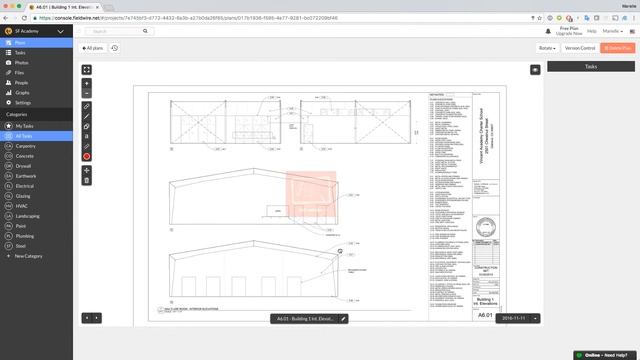
Task: Open the plan version history clock icon
Action: pyautogui.click(x=115, y=48)
